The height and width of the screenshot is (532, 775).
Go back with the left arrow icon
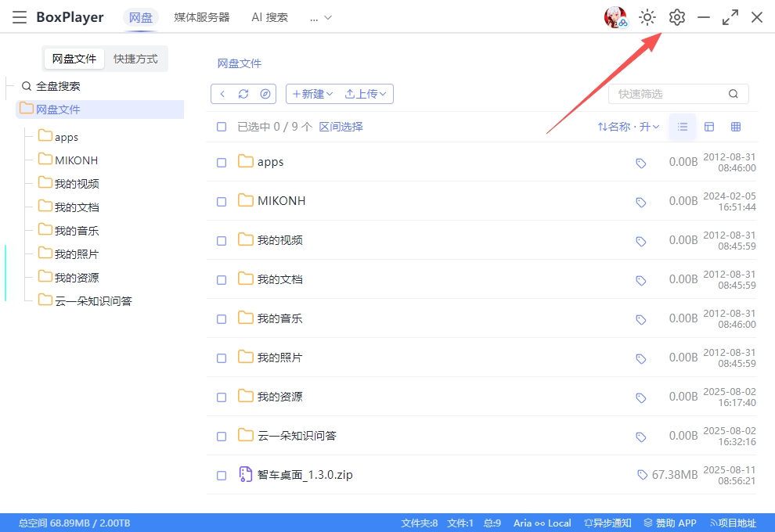(x=222, y=94)
